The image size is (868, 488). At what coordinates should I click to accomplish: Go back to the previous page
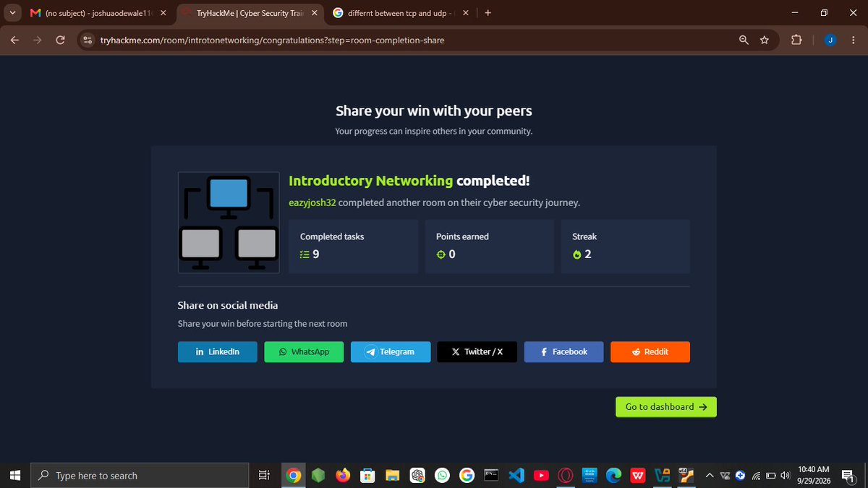pos(14,40)
